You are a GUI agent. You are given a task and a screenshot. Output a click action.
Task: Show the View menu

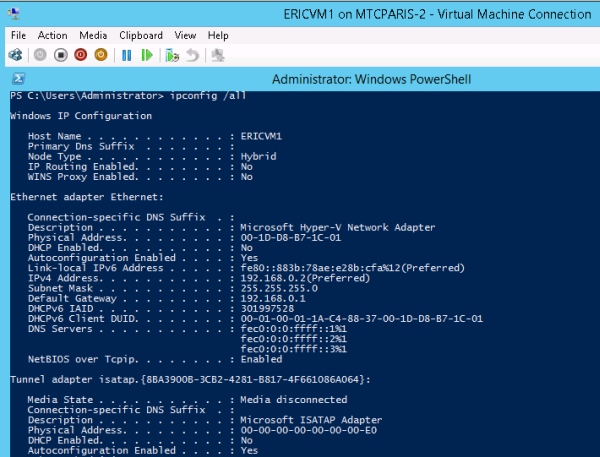pyautogui.click(x=185, y=35)
